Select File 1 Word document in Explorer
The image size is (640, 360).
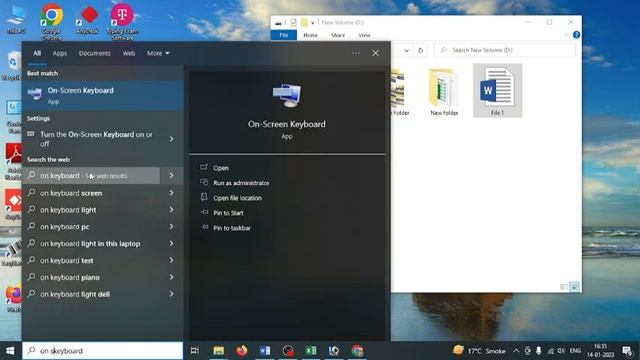497,91
